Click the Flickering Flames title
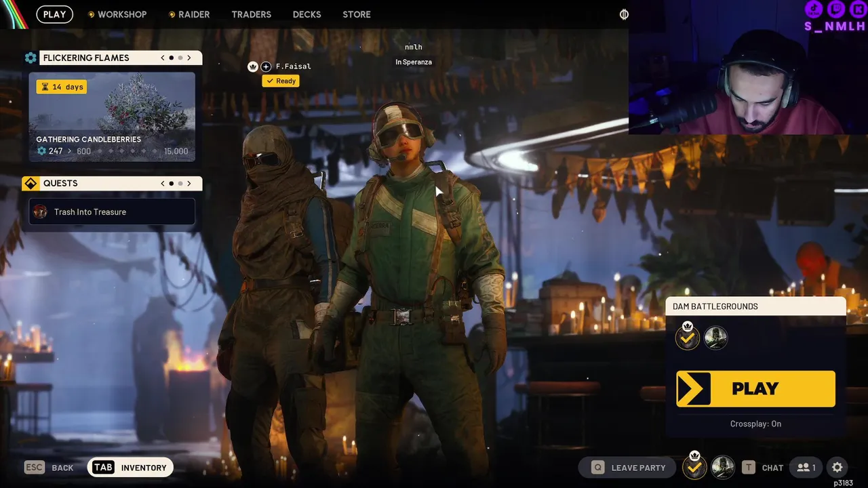The width and height of the screenshot is (868, 488). (x=86, y=58)
